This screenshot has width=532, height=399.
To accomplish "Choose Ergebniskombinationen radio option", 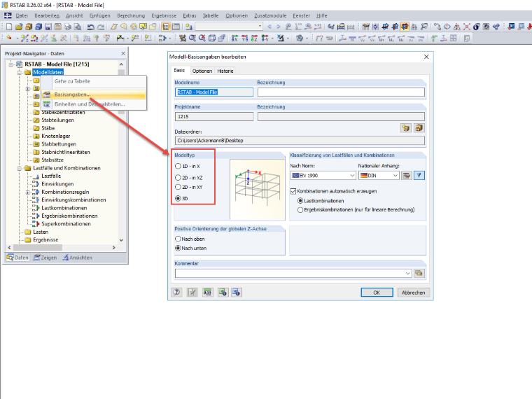I will (x=300, y=210).
